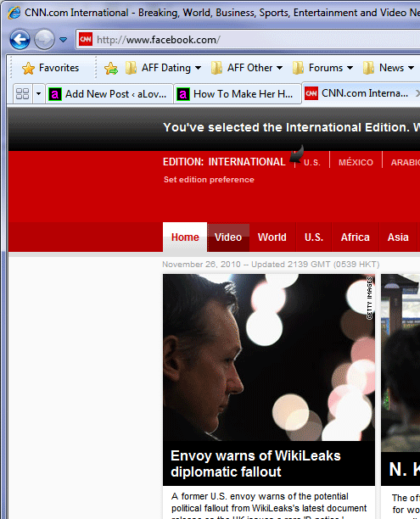The height and width of the screenshot is (519, 420).
Task: Click the browser Forward arrow button
Action: [44, 39]
